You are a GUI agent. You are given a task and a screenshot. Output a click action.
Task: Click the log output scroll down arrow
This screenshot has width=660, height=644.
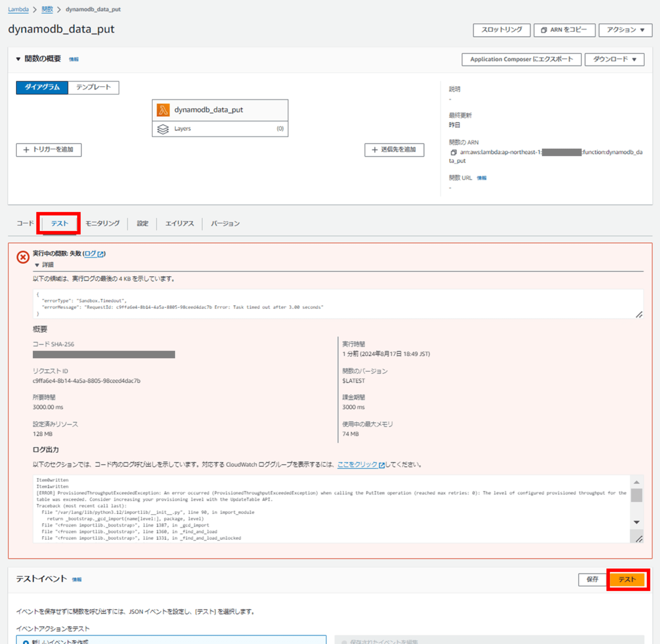click(637, 522)
